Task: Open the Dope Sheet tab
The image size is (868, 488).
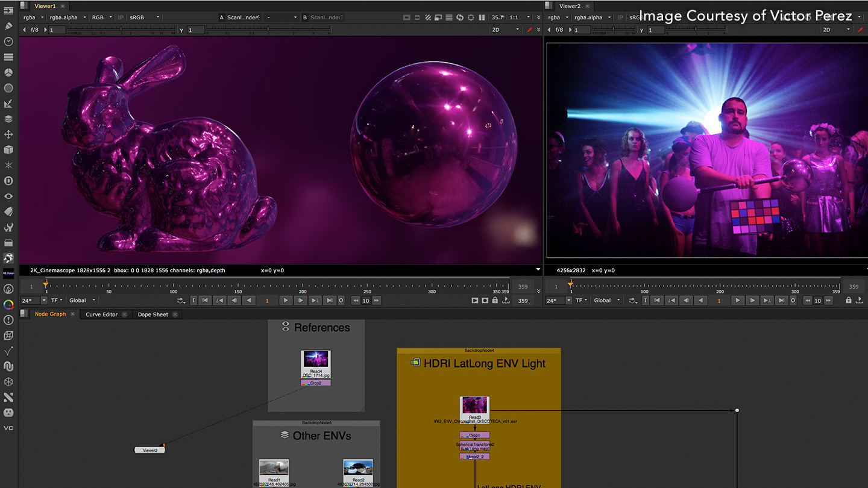Action: click(x=153, y=314)
